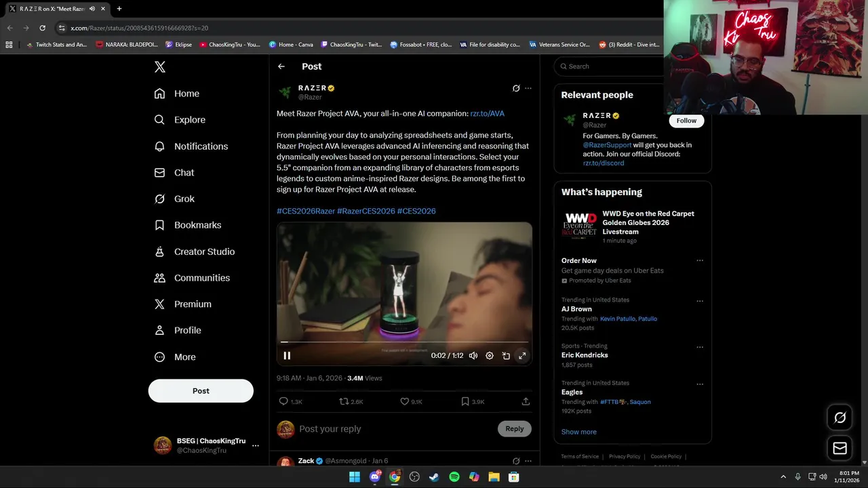Screen dimensions: 868x488
Task: Reload the browser page
Action: (x=42, y=28)
